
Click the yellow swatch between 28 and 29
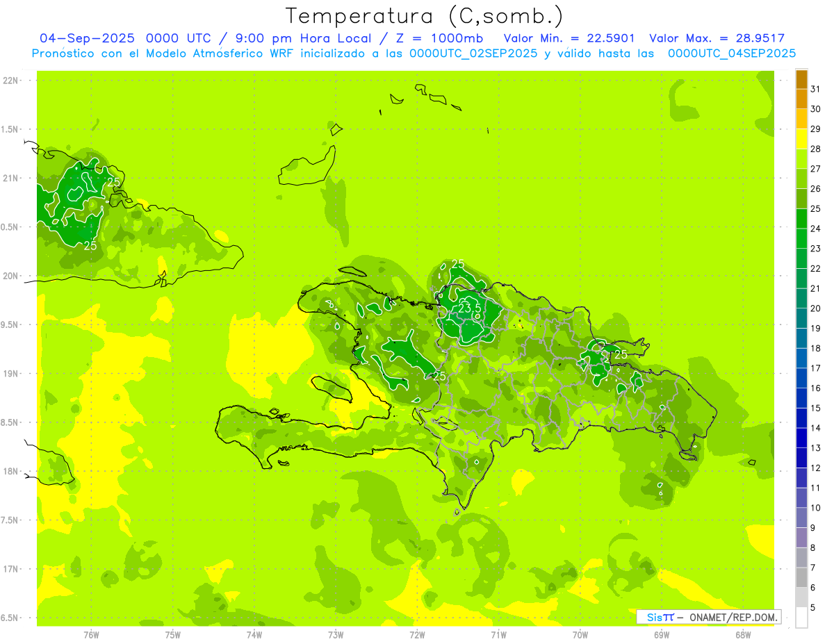tap(802, 139)
